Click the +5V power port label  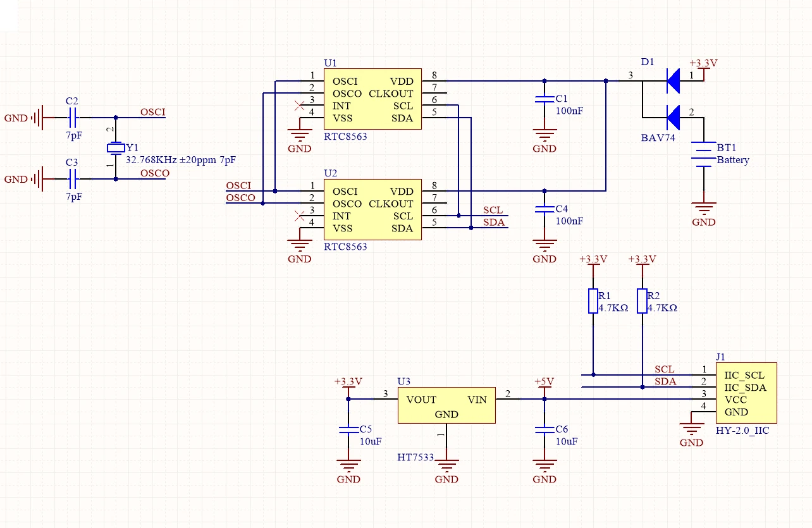tap(544, 382)
